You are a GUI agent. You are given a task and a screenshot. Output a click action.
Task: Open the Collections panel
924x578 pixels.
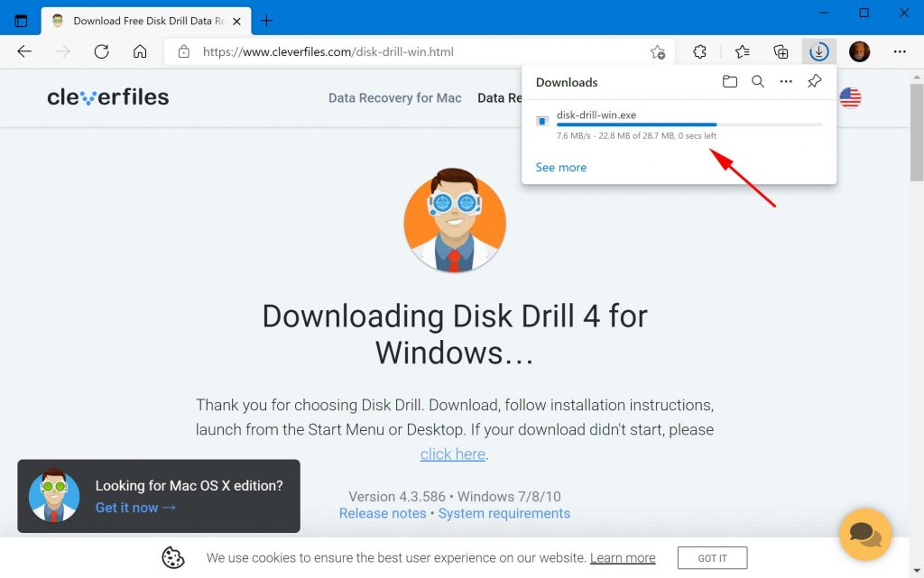click(780, 51)
